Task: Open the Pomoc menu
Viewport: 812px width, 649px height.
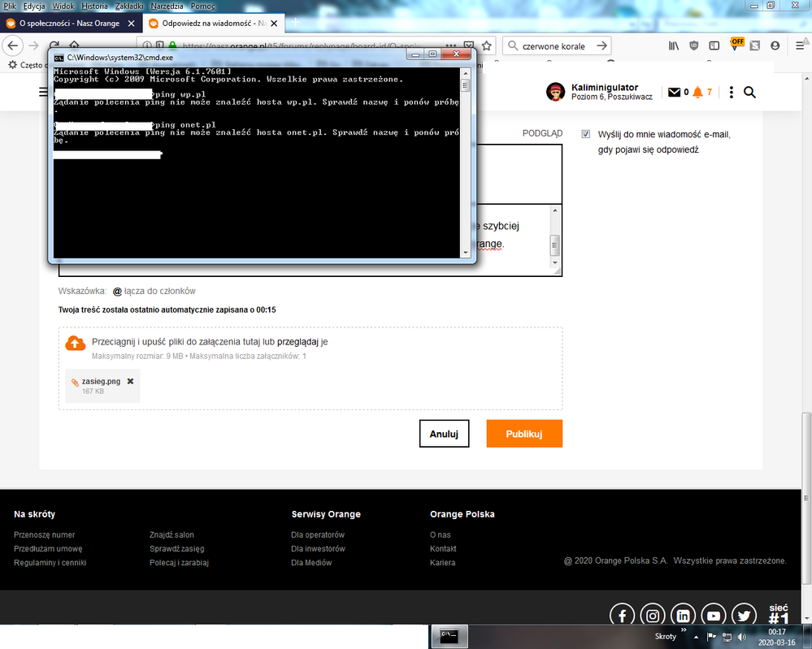Action: [x=202, y=6]
